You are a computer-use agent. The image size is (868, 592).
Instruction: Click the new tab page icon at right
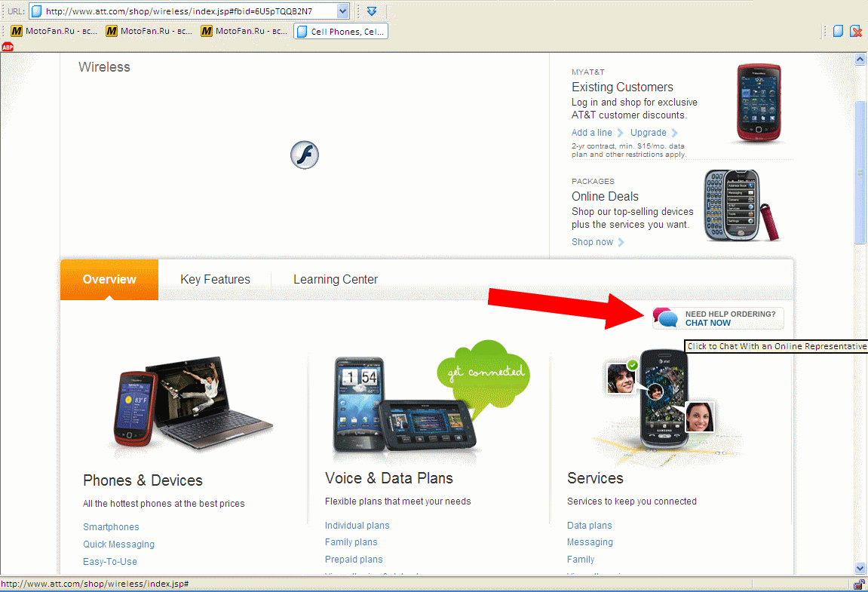click(838, 31)
